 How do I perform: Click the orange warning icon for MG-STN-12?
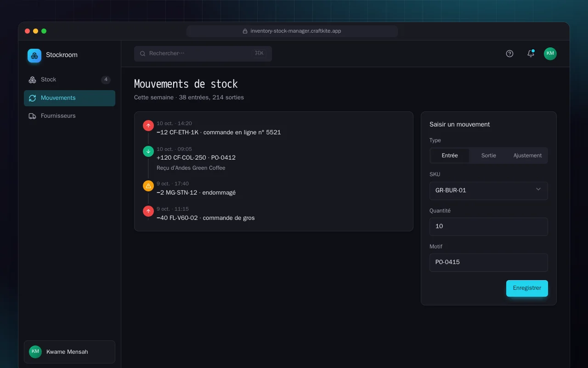pos(148,186)
